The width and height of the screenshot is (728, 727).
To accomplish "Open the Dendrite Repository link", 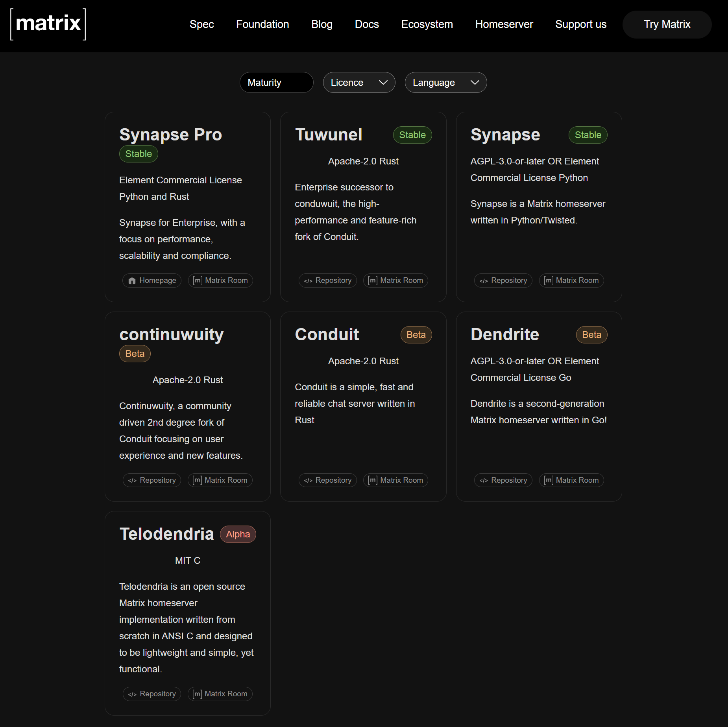I will pyautogui.click(x=503, y=480).
